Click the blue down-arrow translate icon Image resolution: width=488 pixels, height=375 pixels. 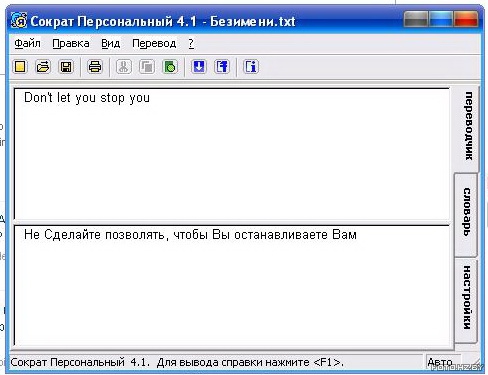point(199,67)
